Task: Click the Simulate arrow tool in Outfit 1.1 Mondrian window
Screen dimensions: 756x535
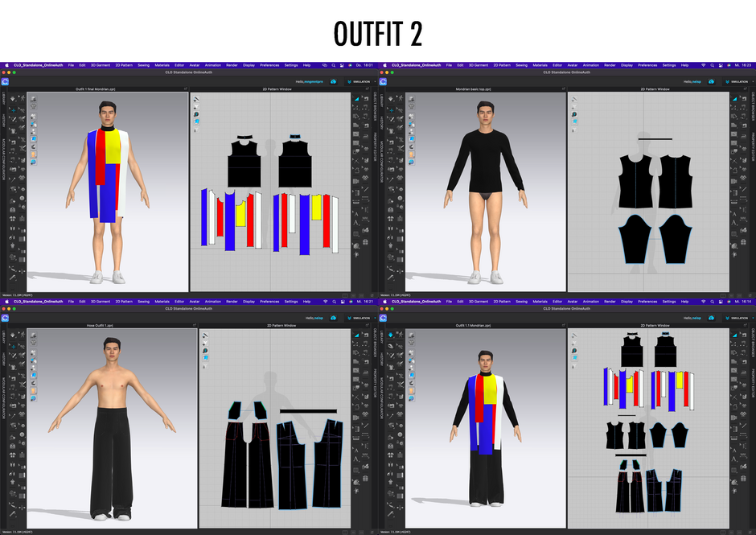Action: (391, 335)
